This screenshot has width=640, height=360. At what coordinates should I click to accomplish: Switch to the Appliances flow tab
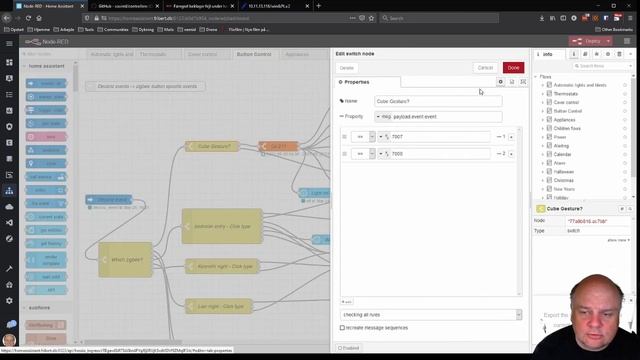(x=297, y=54)
